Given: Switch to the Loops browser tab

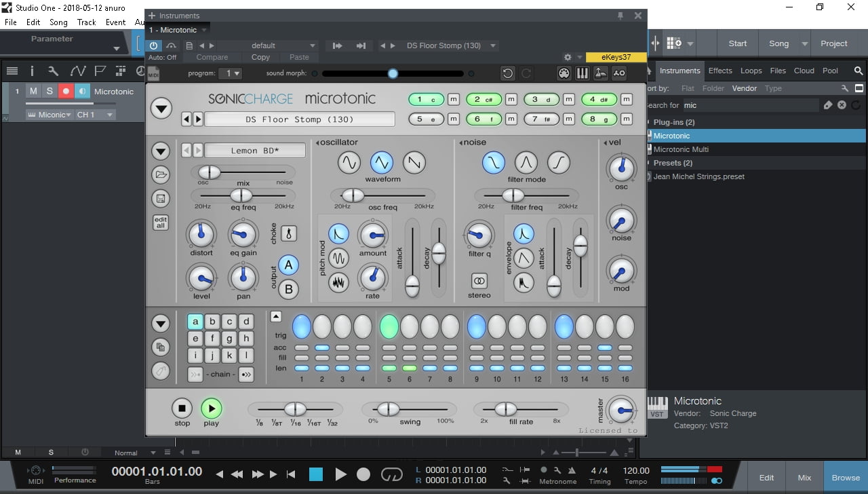Looking at the screenshot, I should click(751, 71).
